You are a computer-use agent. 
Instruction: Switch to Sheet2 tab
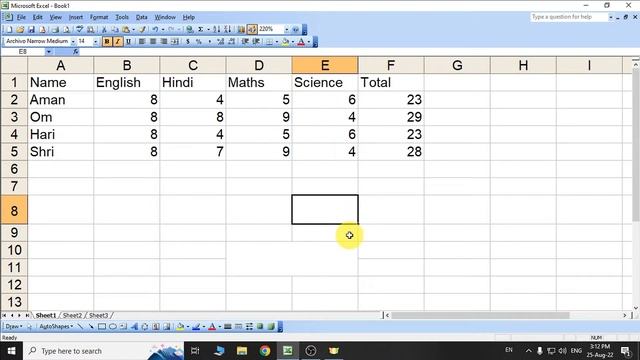point(72,316)
